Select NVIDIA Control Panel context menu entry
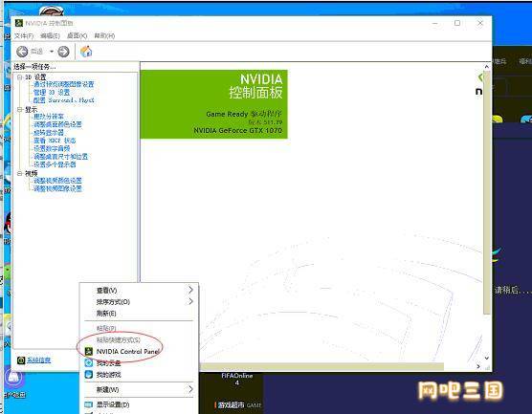 (139, 351)
